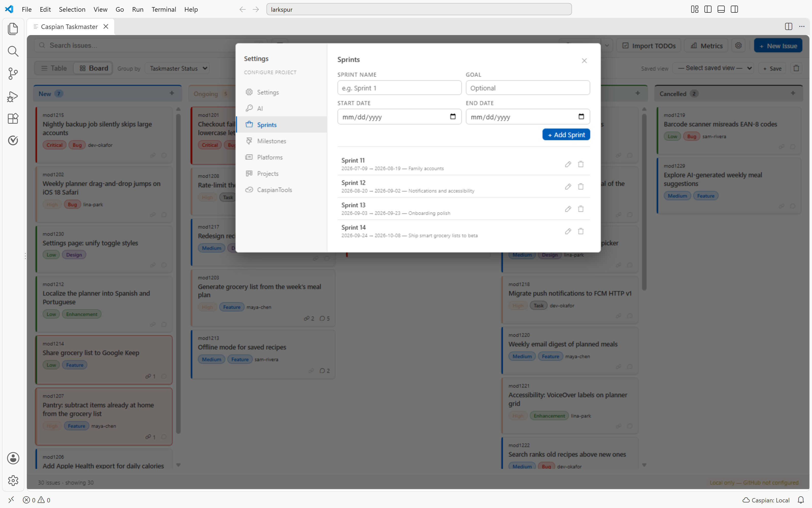
Task: Open Accounts menu in activity bar
Action: click(x=13, y=458)
